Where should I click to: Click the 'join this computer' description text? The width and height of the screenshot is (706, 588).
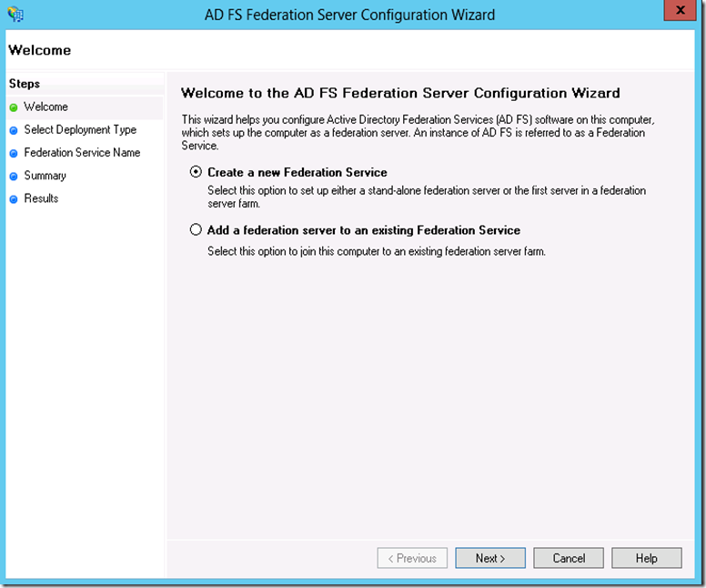tap(377, 251)
